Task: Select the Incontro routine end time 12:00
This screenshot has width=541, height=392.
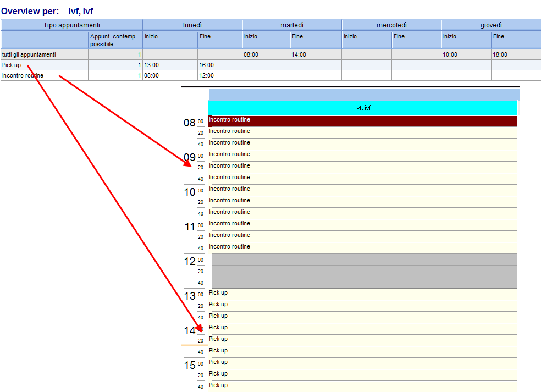Action: (x=220, y=75)
